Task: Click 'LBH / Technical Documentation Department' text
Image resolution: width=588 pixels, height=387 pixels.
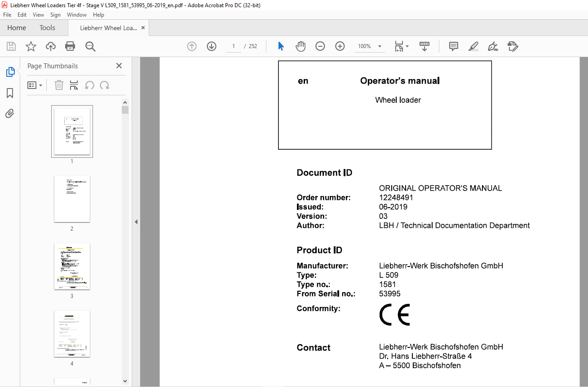Action: tap(454, 226)
